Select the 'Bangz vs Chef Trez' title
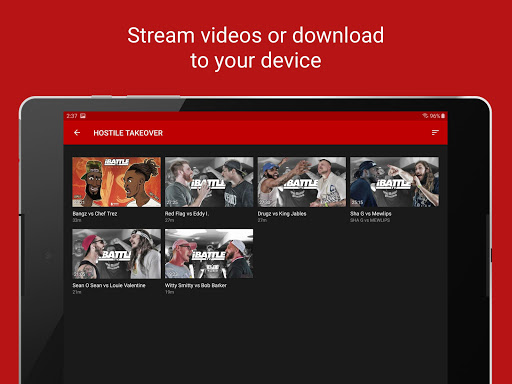Screen dimensions: 512x384 95,214
